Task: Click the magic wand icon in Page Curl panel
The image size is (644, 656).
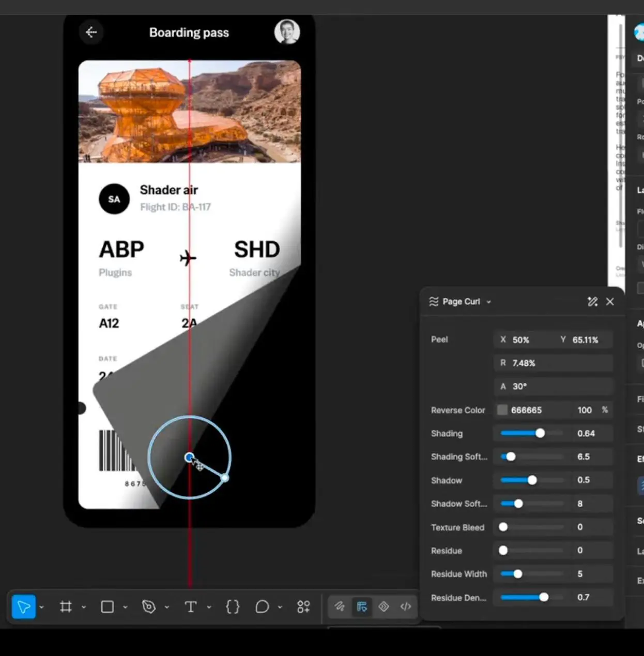Action: [592, 302]
